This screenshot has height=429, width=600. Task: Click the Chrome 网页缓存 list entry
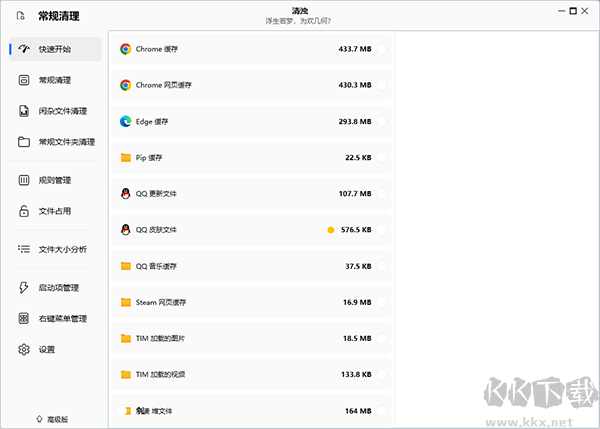[250, 85]
